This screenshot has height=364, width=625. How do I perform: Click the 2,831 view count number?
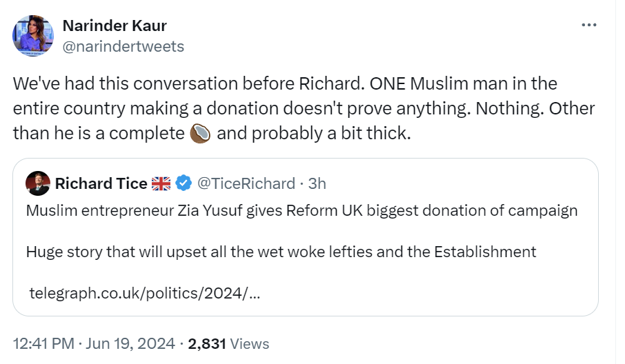[206, 343]
